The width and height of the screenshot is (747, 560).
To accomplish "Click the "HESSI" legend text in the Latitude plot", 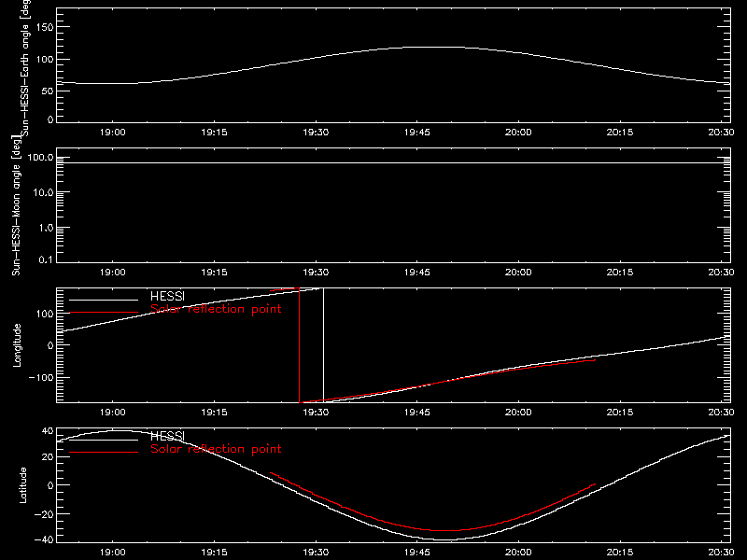I will [167, 436].
